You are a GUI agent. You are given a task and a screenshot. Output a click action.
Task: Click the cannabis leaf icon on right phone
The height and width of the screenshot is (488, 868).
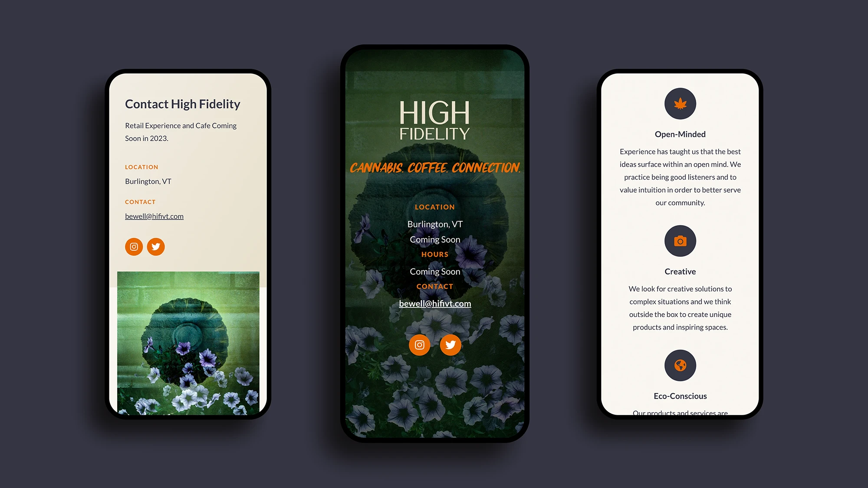680,104
